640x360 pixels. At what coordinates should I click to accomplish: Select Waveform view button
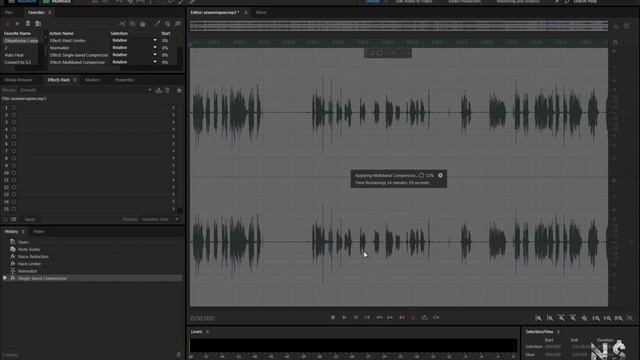pyautogui.click(x=22, y=2)
